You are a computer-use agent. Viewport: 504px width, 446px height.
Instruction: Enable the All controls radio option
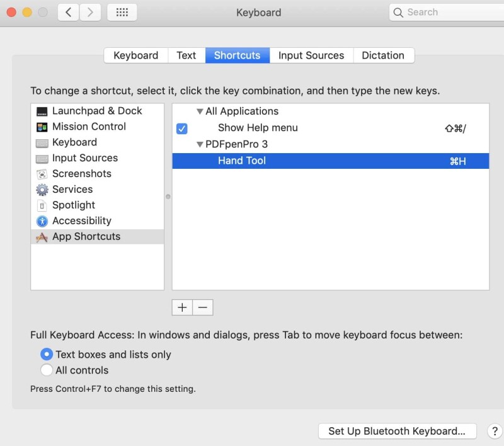pyautogui.click(x=47, y=370)
